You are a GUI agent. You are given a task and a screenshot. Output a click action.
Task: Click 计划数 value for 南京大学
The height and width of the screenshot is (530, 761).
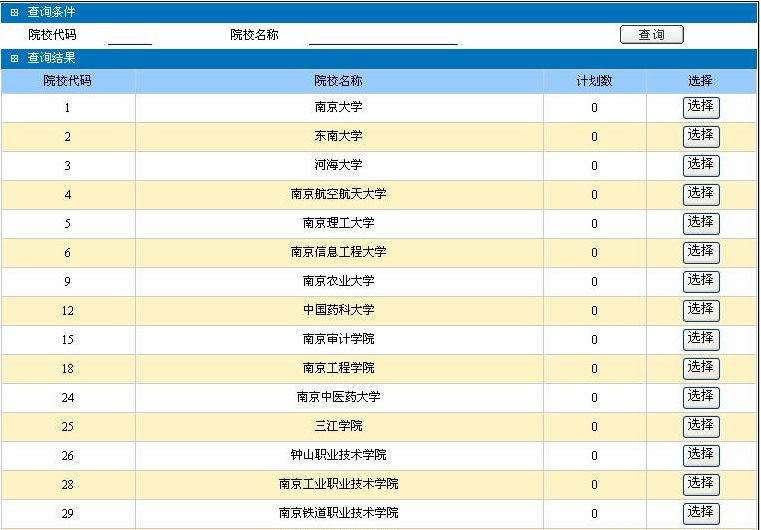(x=595, y=108)
